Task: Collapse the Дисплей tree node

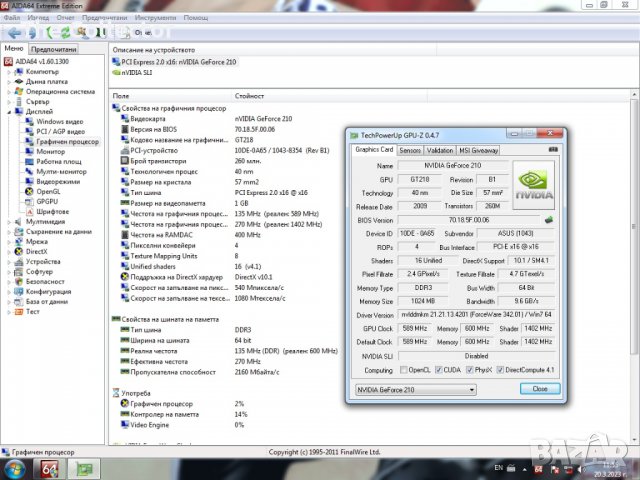Action: [9, 112]
